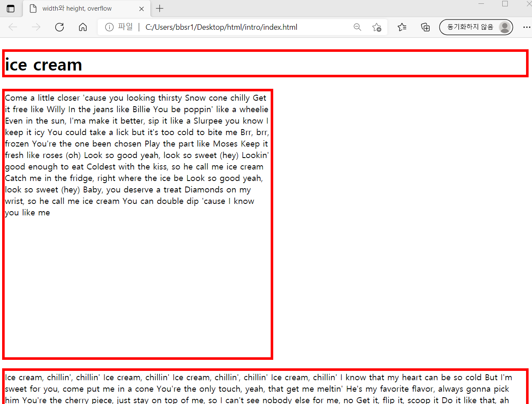Viewport: 532px width, 404px height.
Task: Click the text 'Come a little closer'
Action: tap(42, 98)
